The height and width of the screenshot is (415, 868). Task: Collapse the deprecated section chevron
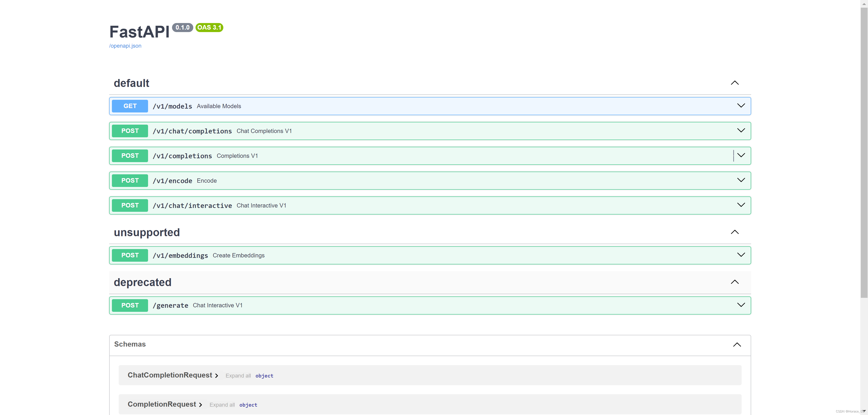point(735,282)
